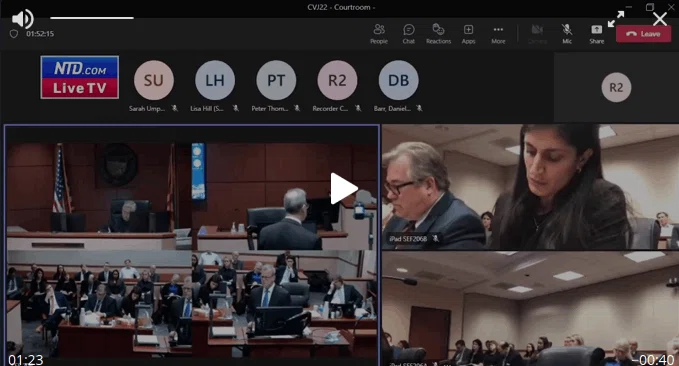Click the muted mic icon beside Barr, Daniel
This screenshot has width=679, height=366.
[x=419, y=108]
